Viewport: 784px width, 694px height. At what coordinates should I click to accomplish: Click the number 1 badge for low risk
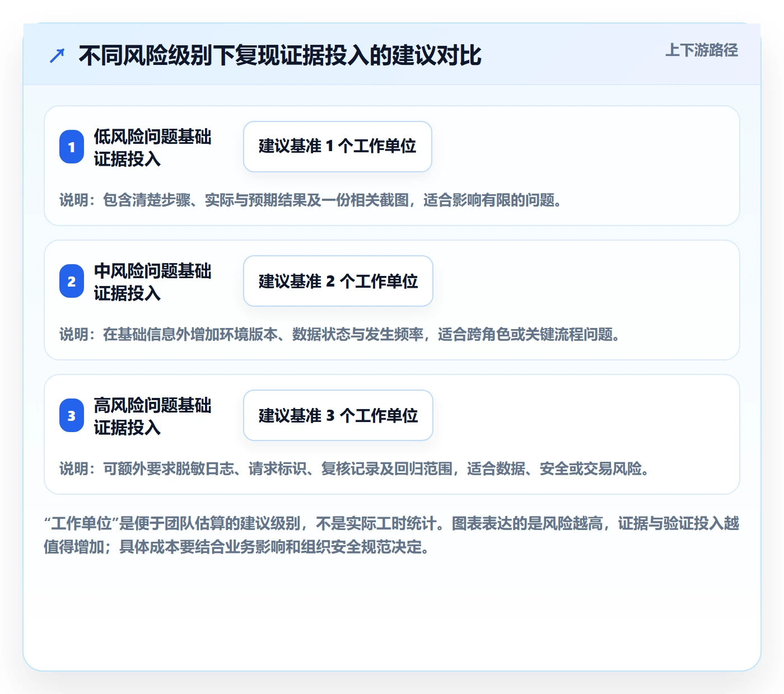coord(72,147)
